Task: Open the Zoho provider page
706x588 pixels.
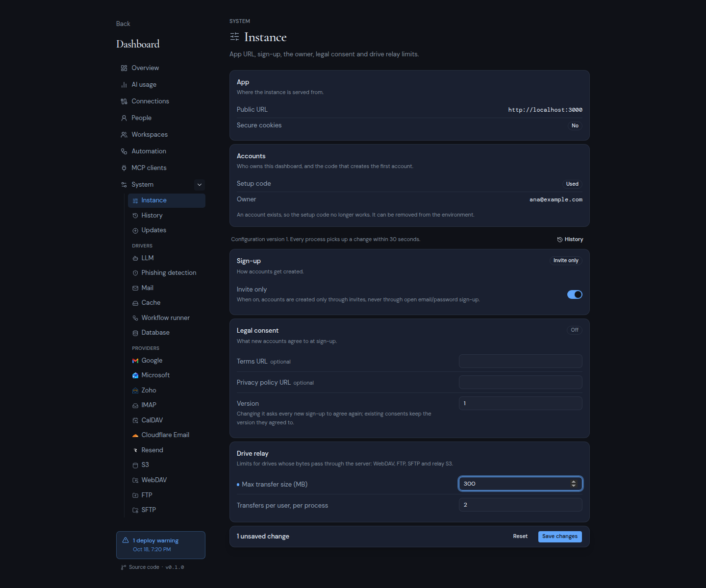Action: (x=167, y=391)
